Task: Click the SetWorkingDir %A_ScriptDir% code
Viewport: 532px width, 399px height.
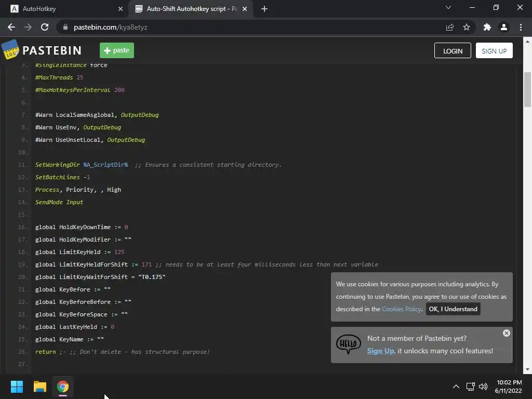Action: point(82,165)
